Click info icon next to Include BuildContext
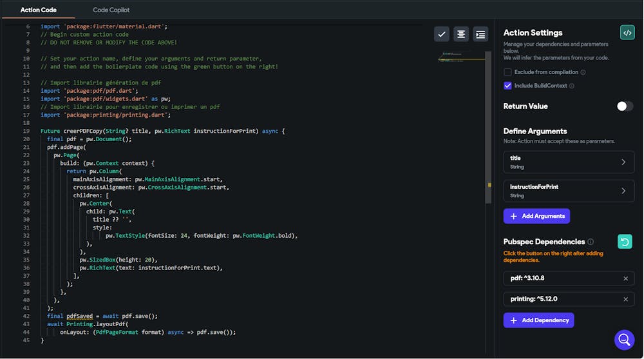 (572, 86)
